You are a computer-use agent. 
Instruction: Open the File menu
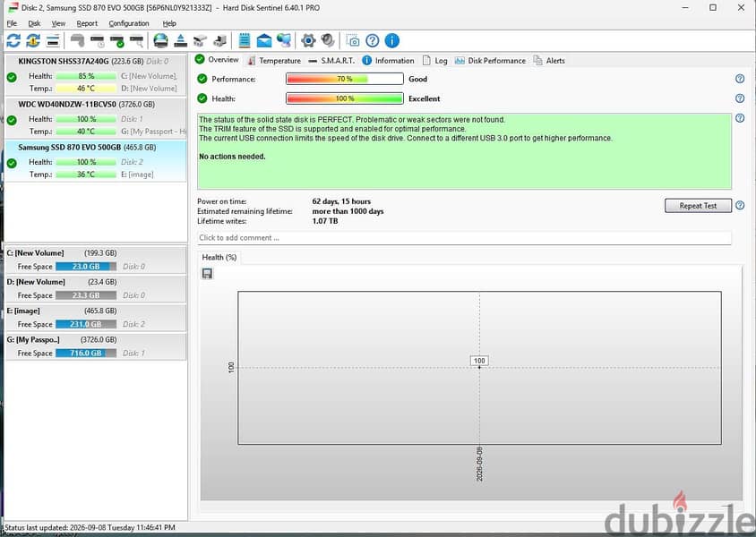click(x=12, y=23)
